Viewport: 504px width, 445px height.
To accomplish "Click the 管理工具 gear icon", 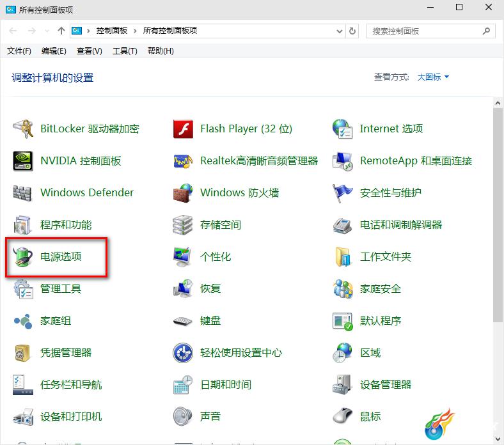I will (23, 289).
